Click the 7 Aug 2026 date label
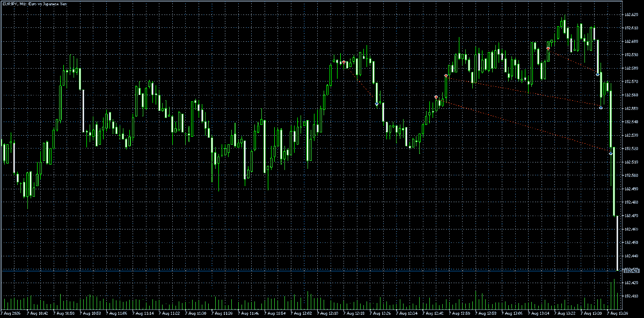 (11, 313)
